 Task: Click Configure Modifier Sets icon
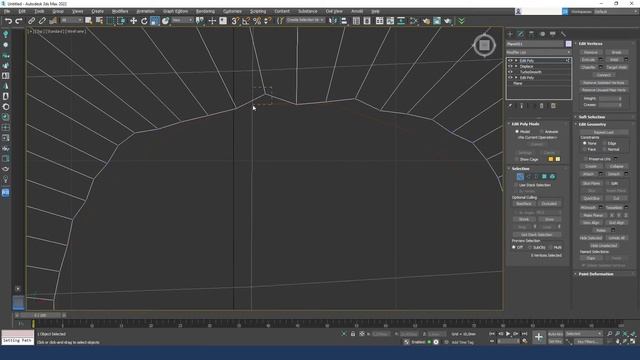pos(553,106)
